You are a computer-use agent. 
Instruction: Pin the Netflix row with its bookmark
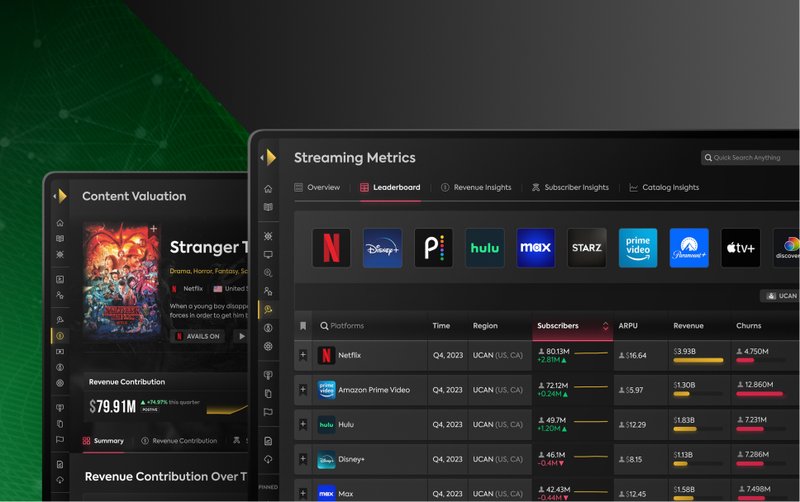303,355
